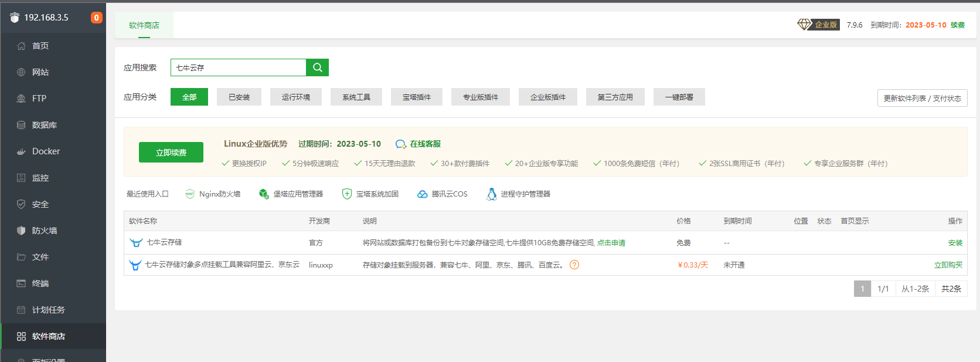Click the 立即续费 green button
980x362 pixels.
pyautogui.click(x=171, y=153)
